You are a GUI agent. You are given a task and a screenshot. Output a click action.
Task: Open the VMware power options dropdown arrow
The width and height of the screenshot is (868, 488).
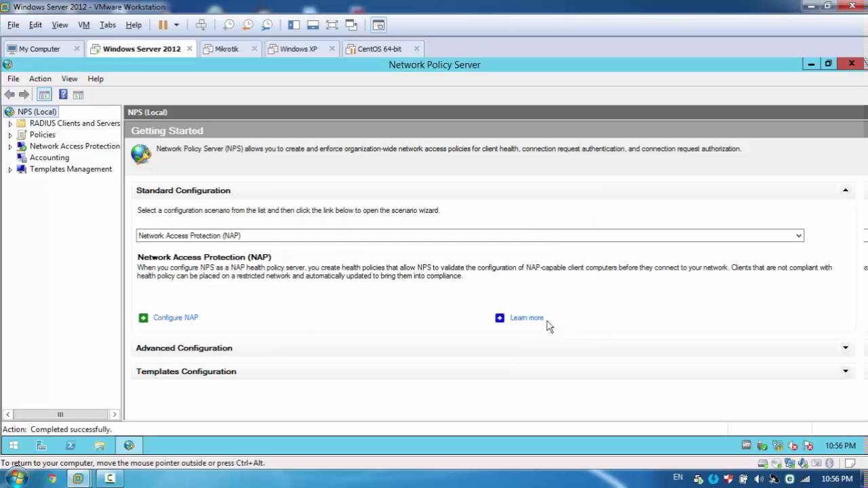click(x=176, y=25)
